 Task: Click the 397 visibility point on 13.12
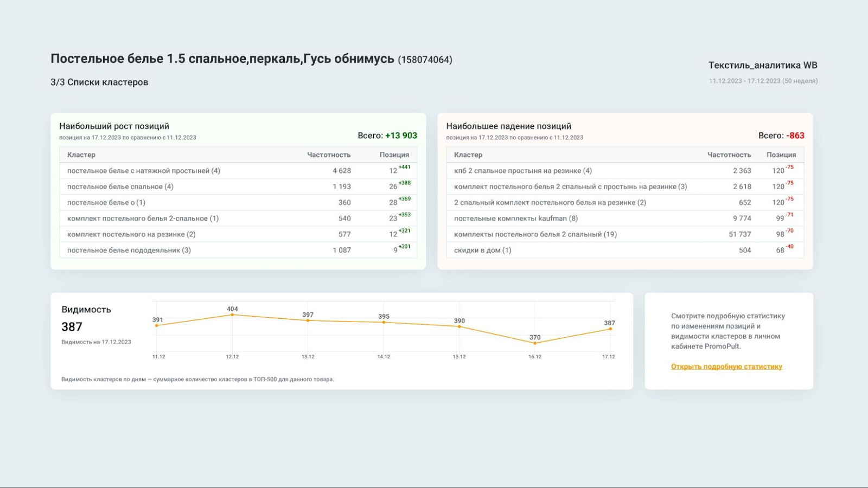308,320
